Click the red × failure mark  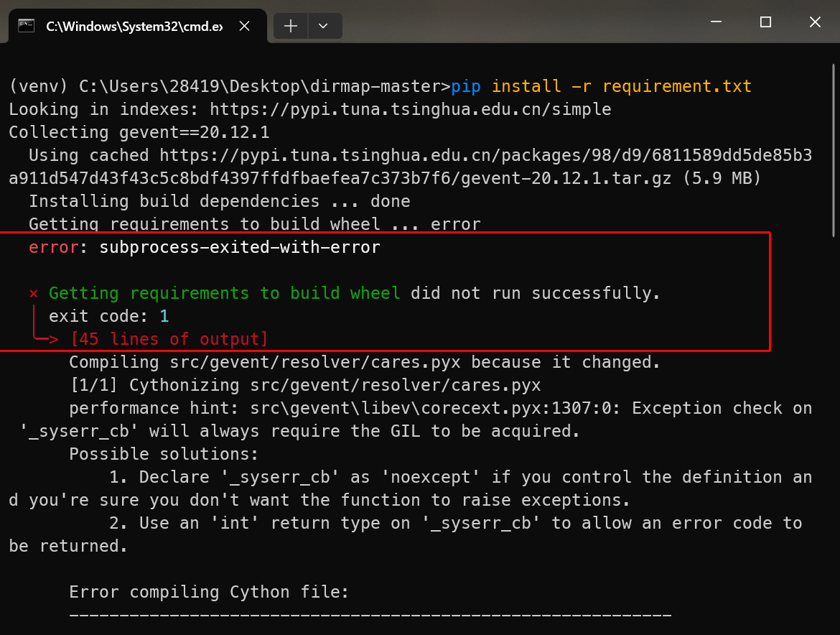click(34, 293)
